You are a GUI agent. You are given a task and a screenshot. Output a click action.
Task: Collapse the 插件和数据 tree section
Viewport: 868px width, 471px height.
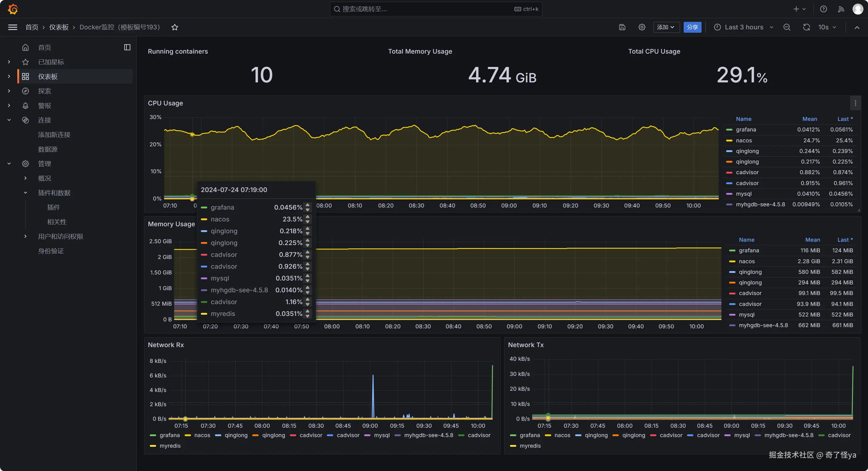[x=25, y=193]
